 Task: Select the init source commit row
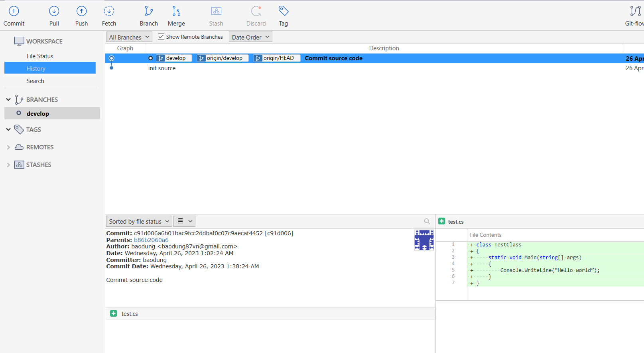pyautogui.click(x=162, y=68)
